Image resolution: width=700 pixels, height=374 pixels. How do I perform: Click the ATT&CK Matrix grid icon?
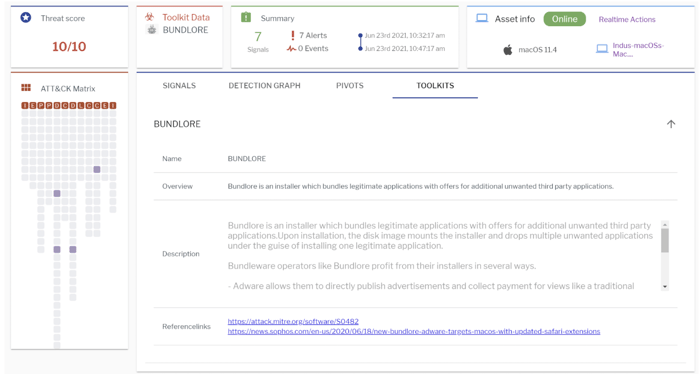click(x=26, y=88)
